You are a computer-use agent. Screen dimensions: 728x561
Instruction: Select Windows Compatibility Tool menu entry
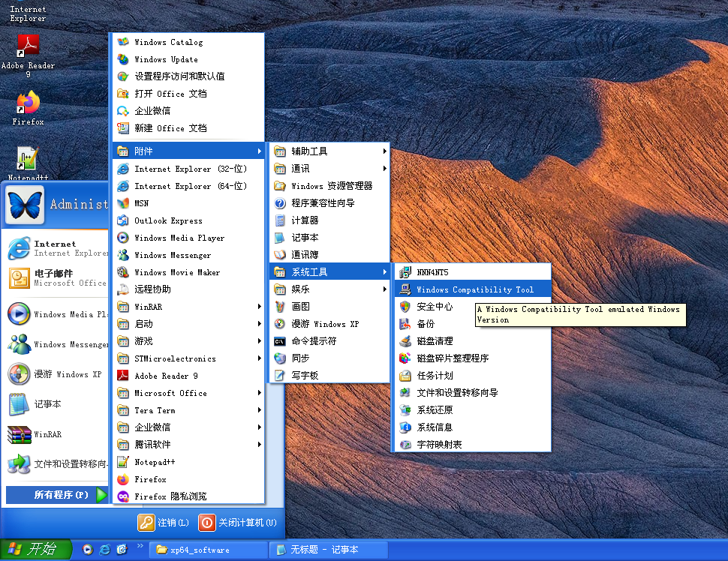473,289
